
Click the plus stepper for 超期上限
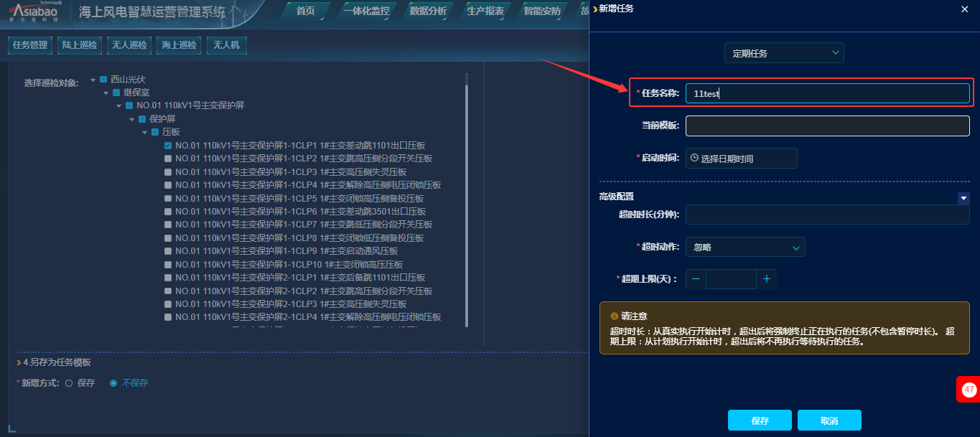click(766, 279)
